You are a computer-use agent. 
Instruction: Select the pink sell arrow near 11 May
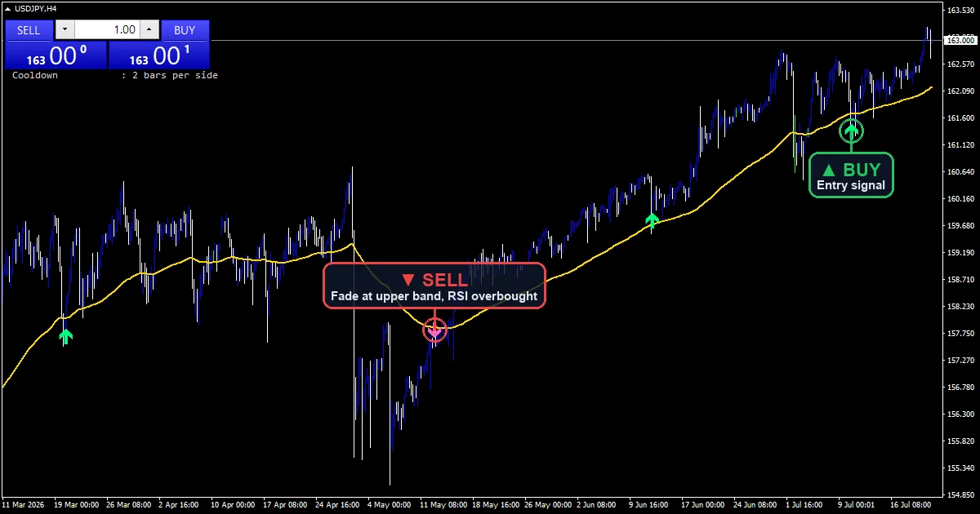click(434, 330)
